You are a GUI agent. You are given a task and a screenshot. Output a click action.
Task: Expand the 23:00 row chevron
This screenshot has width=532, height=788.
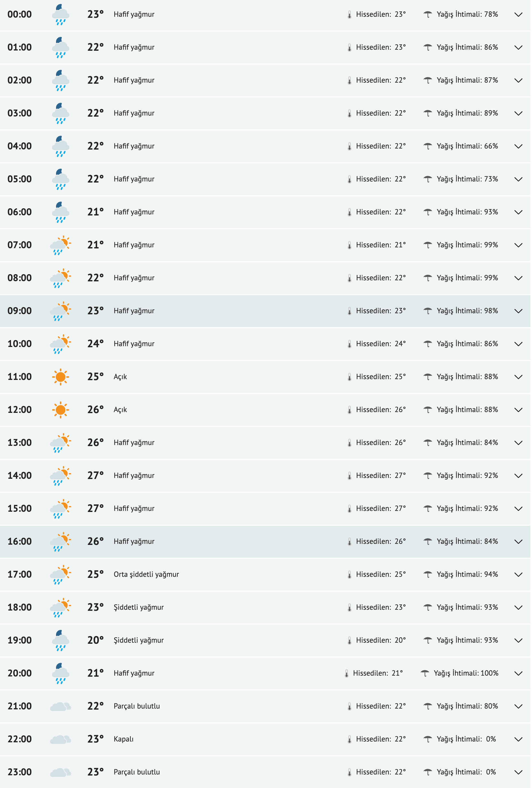pos(518,772)
